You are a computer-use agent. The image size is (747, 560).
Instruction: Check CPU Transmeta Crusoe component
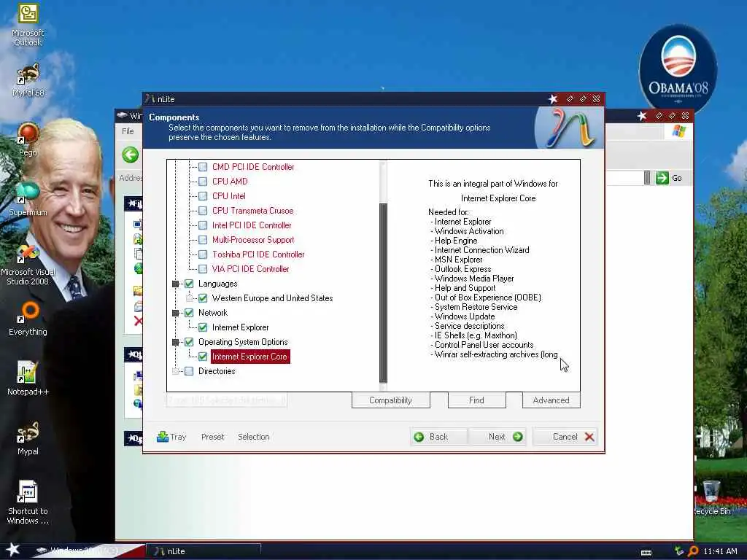[x=203, y=211]
